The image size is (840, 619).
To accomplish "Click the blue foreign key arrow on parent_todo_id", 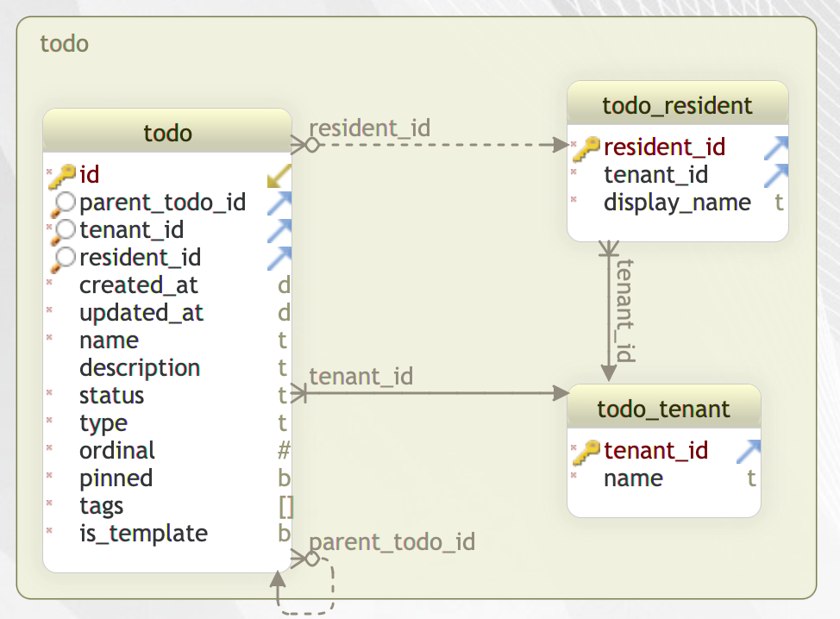I will [279, 203].
